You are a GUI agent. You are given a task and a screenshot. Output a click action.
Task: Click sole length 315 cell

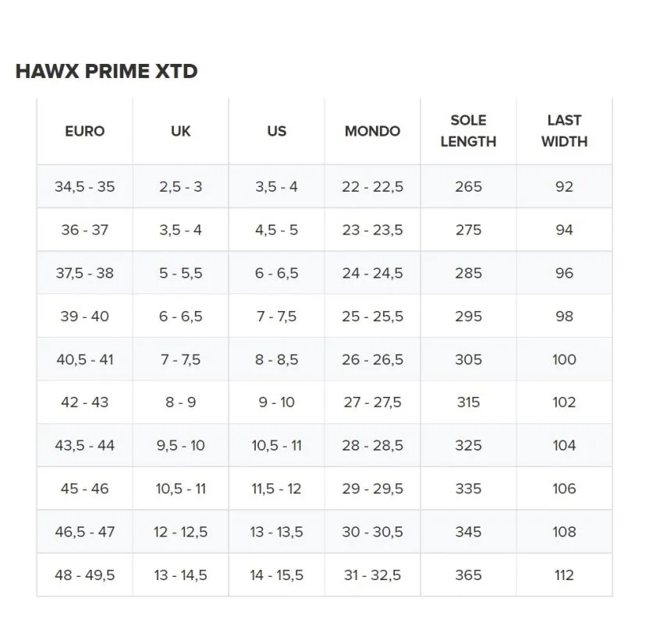pyautogui.click(x=468, y=402)
